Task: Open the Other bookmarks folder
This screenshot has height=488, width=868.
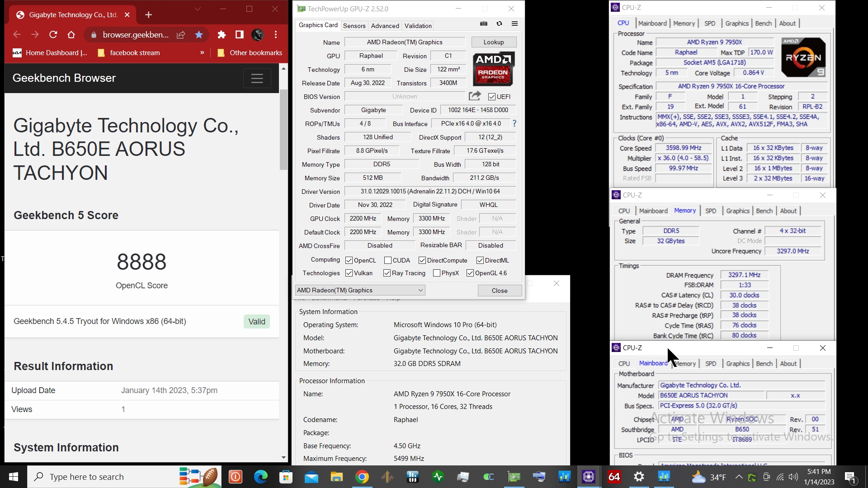Action: pyautogui.click(x=250, y=52)
